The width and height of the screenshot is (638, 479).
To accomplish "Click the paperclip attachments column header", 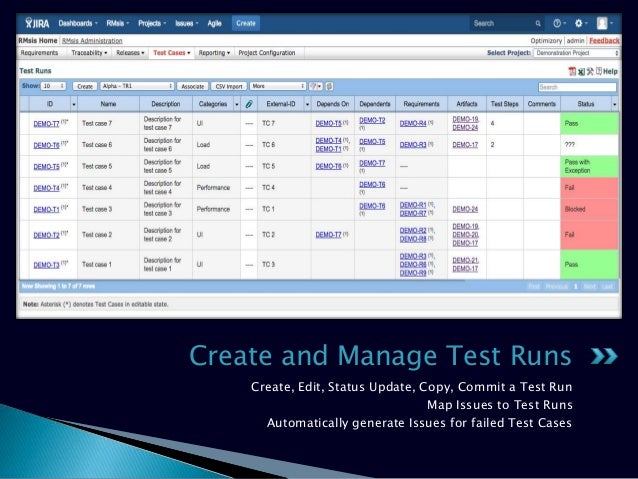I will 249,104.
